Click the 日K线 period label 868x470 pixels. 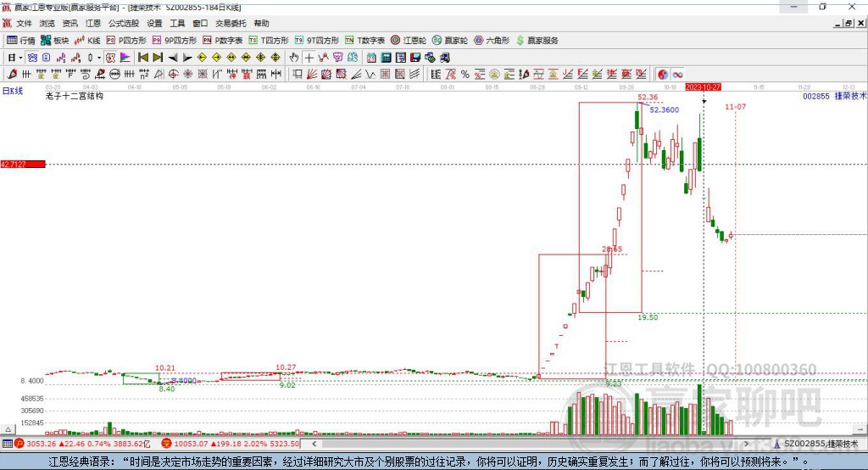(x=13, y=91)
